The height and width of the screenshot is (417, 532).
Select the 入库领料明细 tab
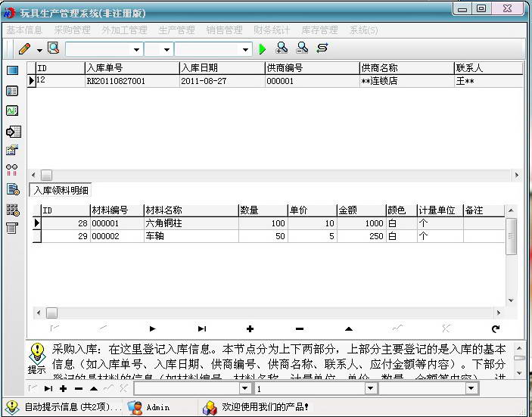[61, 190]
